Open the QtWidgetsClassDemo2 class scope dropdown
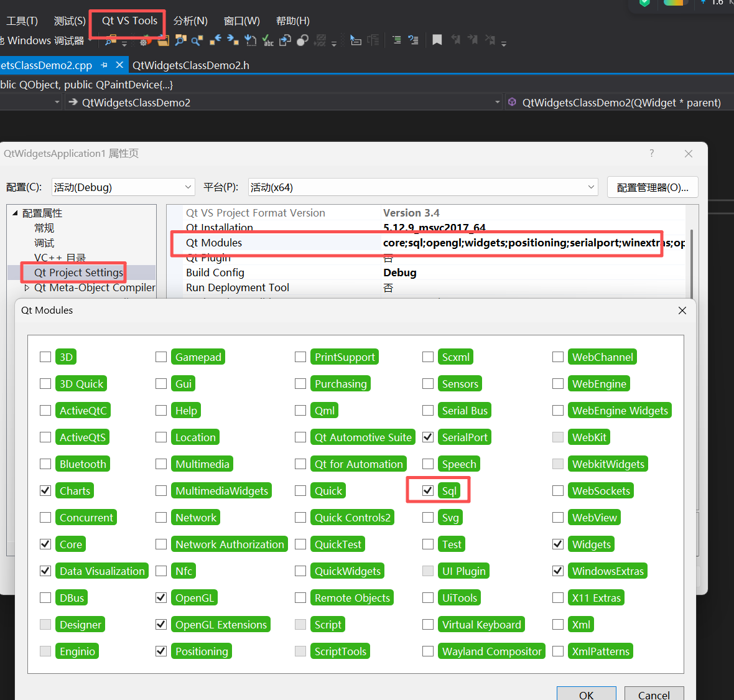The image size is (734, 700). coord(497,102)
